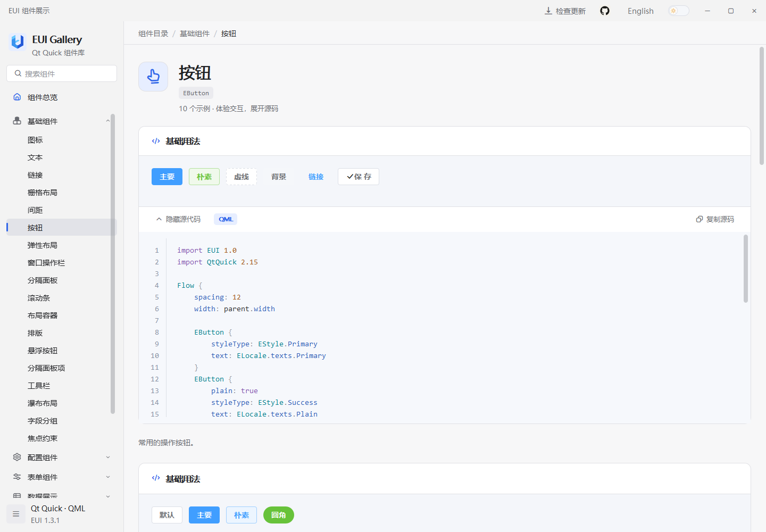Select the 按钮 sidebar item
The image size is (766, 532).
[61, 227]
